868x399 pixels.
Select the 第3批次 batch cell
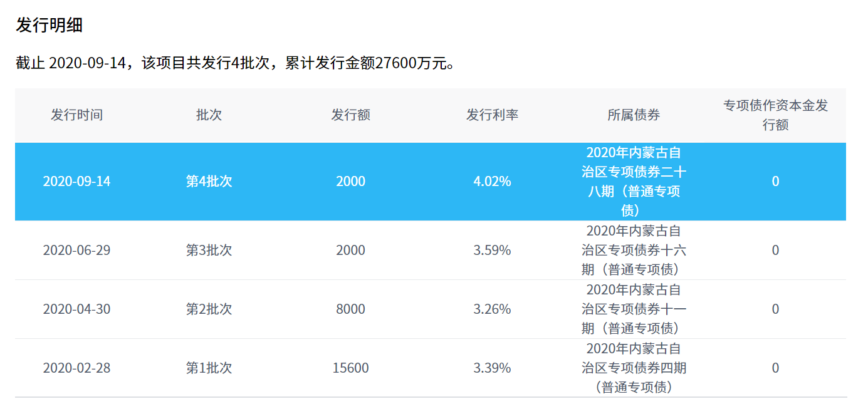[209, 251]
